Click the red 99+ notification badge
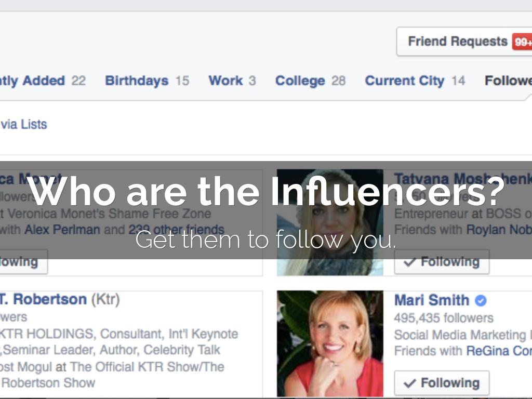This screenshot has width=532, height=399. pyautogui.click(x=522, y=42)
